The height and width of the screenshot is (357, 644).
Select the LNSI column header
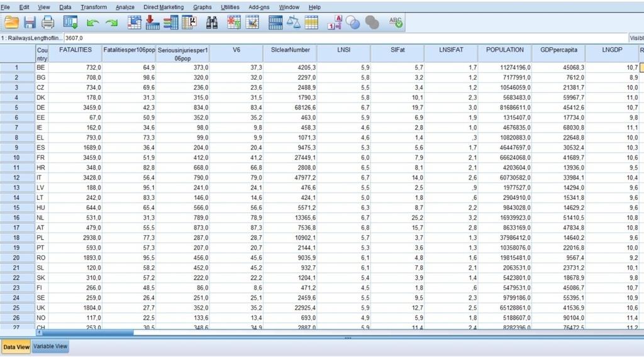tap(344, 54)
